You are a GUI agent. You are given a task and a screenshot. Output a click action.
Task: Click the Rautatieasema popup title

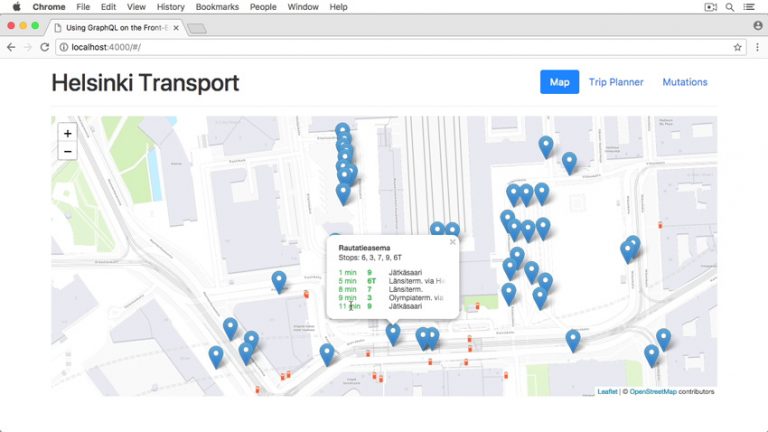point(364,248)
